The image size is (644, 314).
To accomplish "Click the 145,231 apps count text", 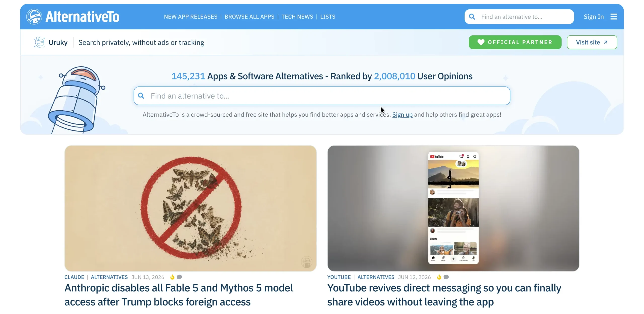I will point(188,76).
